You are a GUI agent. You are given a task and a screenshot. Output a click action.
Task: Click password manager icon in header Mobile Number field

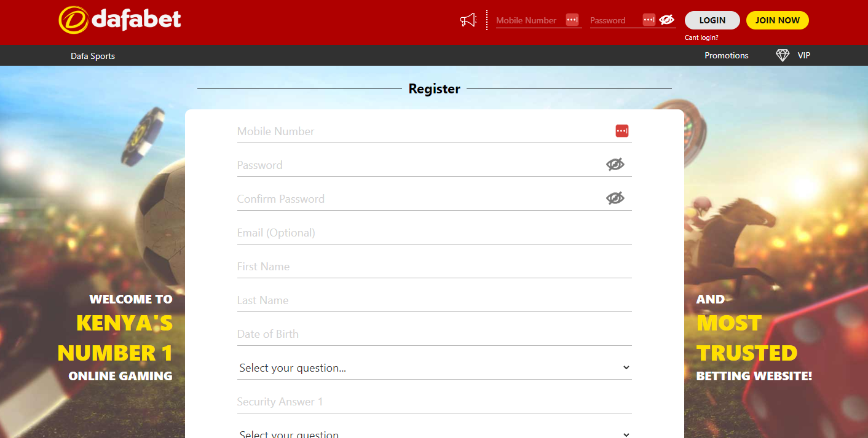572,20
